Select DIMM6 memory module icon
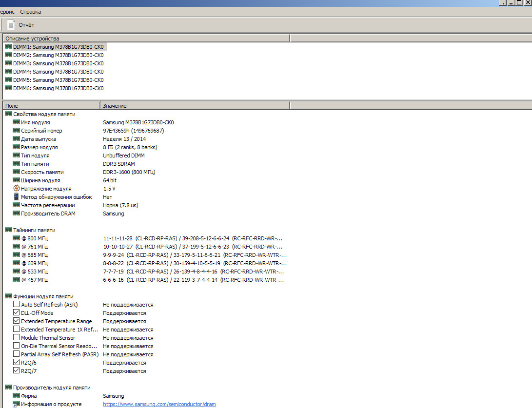The image size is (532, 408). [x=8, y=88]
